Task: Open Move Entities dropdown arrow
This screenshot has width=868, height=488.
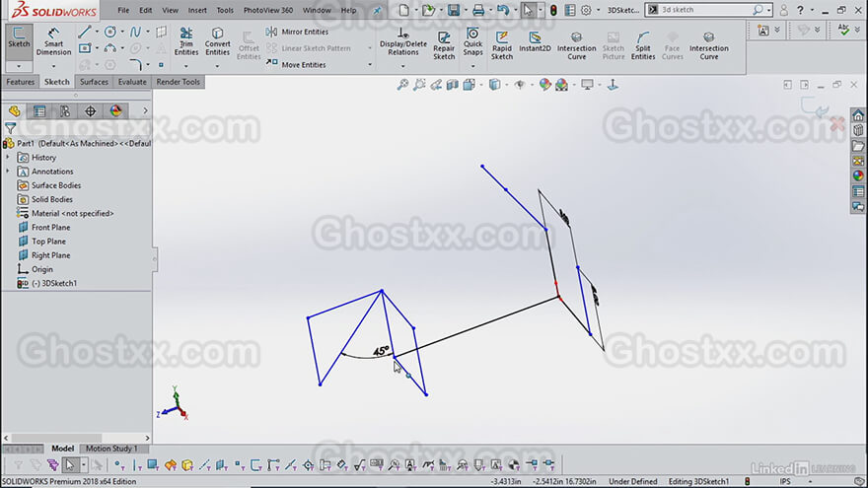Action: click(x=370, y=65)
